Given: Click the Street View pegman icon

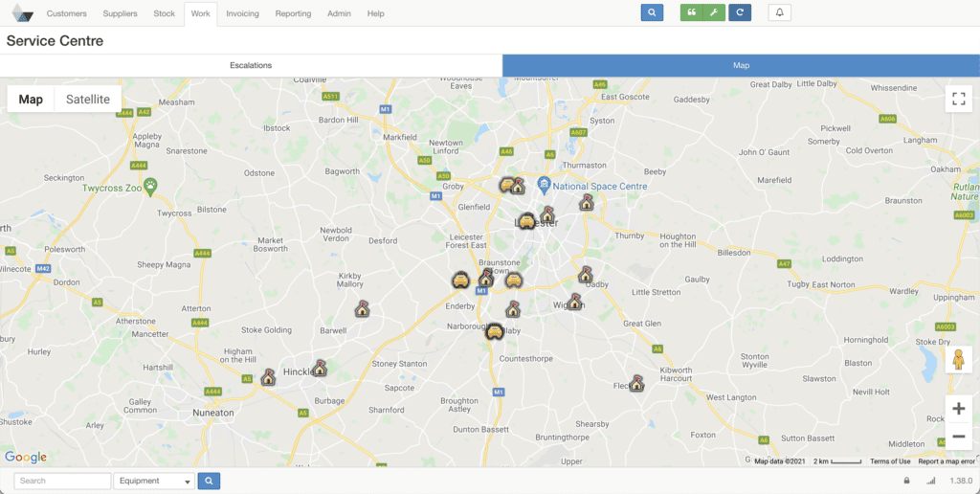Looking at the screenshot, I should (x=959, y=360).
